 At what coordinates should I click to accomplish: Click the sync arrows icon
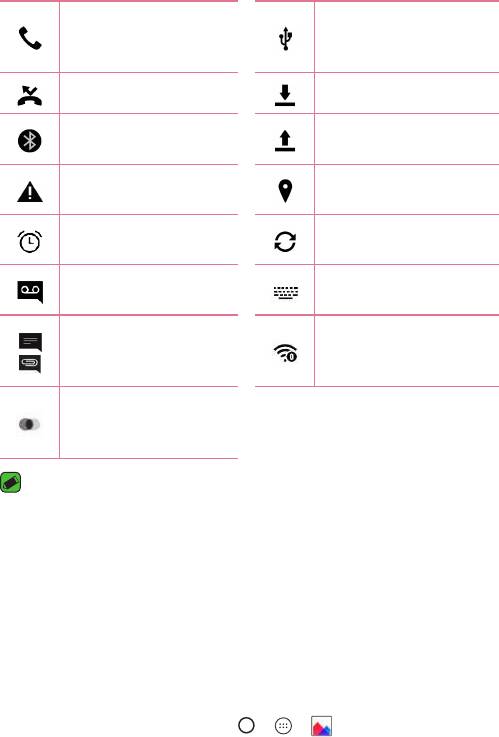pos(285,242)
